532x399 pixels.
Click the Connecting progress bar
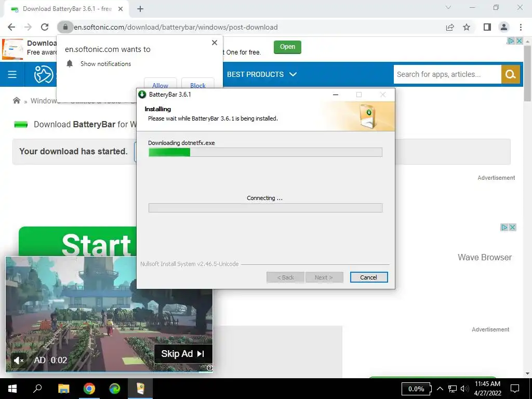[x=265, y=208]
